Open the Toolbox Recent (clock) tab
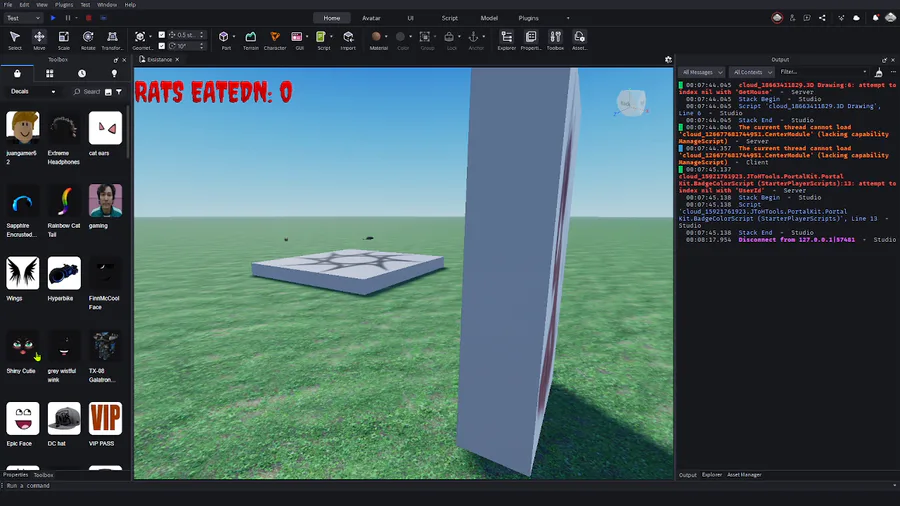This screenshot has height=506, width=900. [82, 73]
